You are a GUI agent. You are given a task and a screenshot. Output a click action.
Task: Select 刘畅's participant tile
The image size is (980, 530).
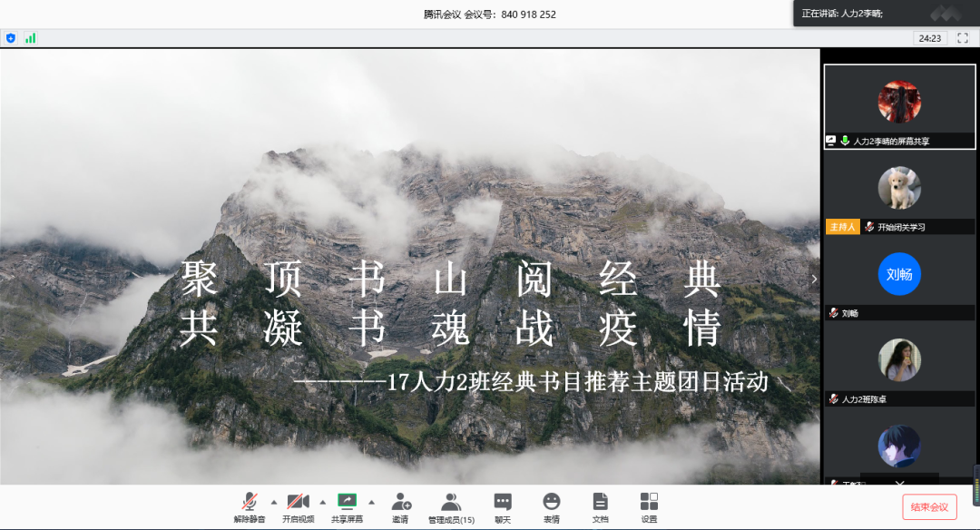(899, 274)
